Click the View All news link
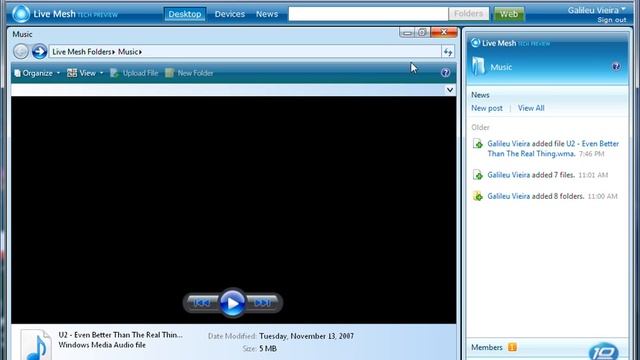This screenshot has width=640, height=360. point(531,108)
